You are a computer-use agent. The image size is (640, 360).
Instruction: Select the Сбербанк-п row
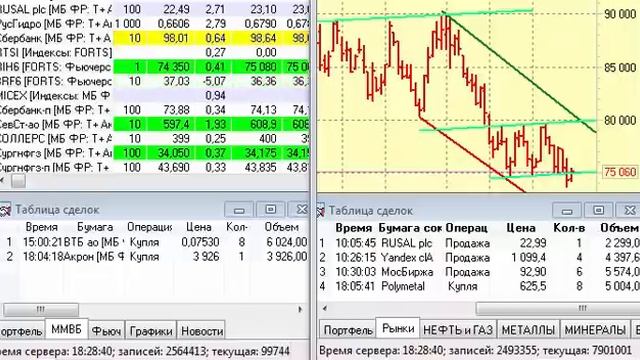click(155, 110)
